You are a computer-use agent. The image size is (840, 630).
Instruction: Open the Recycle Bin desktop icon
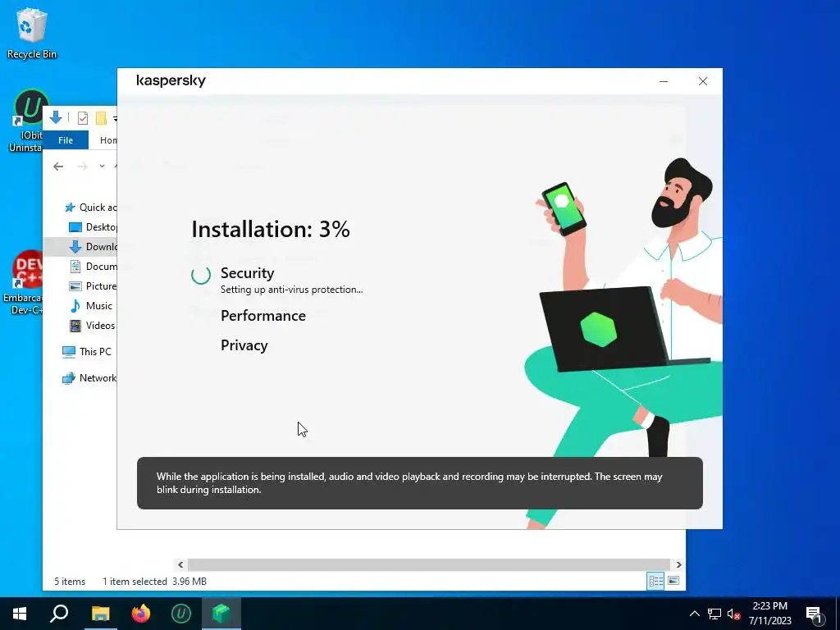[31, 33]
